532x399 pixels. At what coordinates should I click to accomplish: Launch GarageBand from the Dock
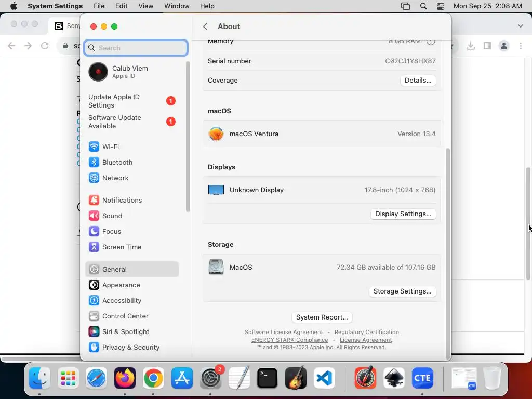(x=296, y=378)
